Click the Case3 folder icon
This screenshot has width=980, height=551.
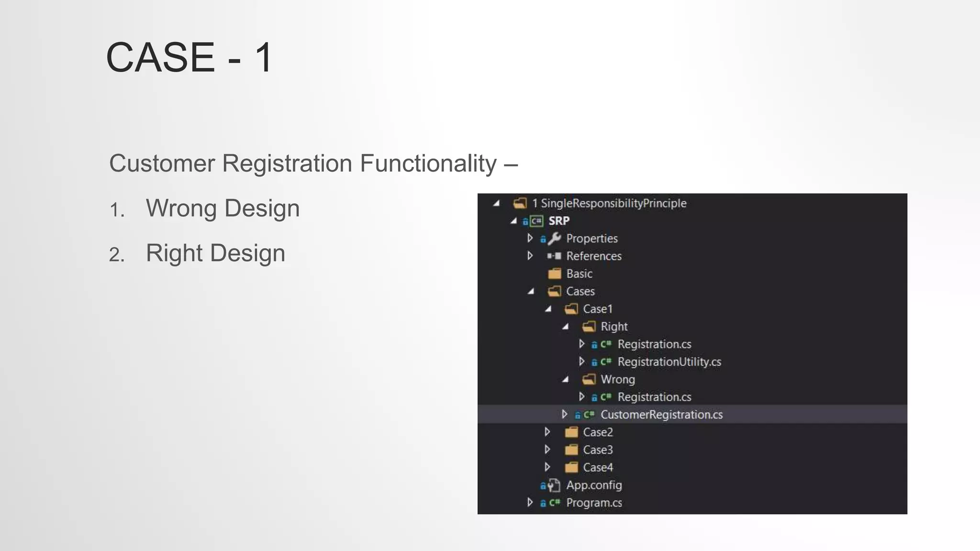(571, 450)
